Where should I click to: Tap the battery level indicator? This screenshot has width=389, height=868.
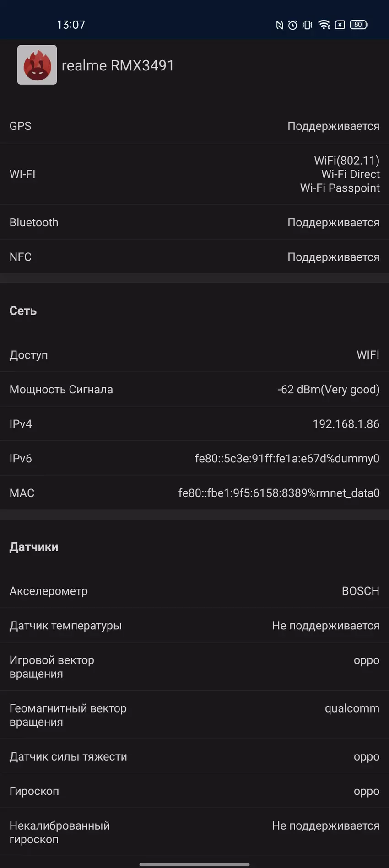tap(358, 25)
